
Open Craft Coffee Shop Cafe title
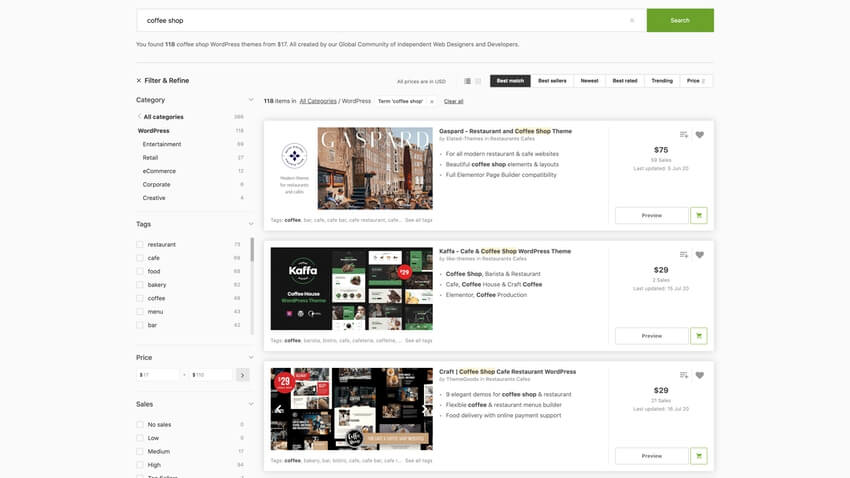click(x=507, y=372)
